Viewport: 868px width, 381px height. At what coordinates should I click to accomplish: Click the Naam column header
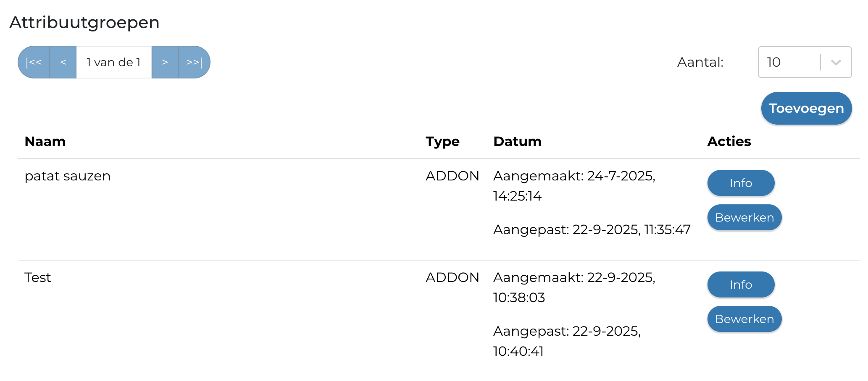click(x=45, y=141)
